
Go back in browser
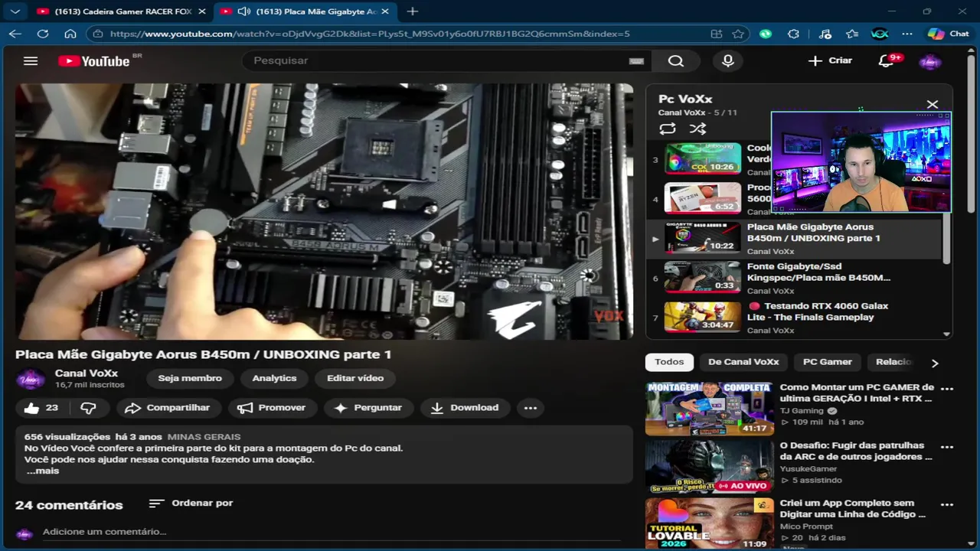click(15, 34)
